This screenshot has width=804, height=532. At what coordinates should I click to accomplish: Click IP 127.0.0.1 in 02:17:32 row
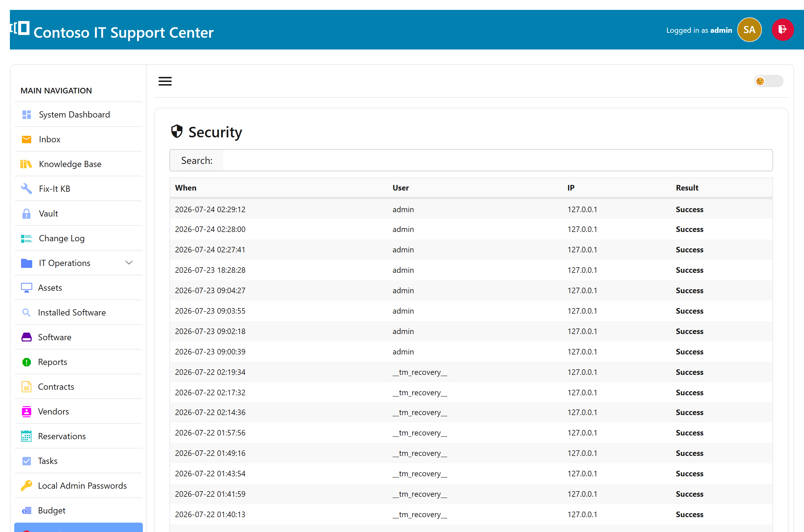(582, 393)
